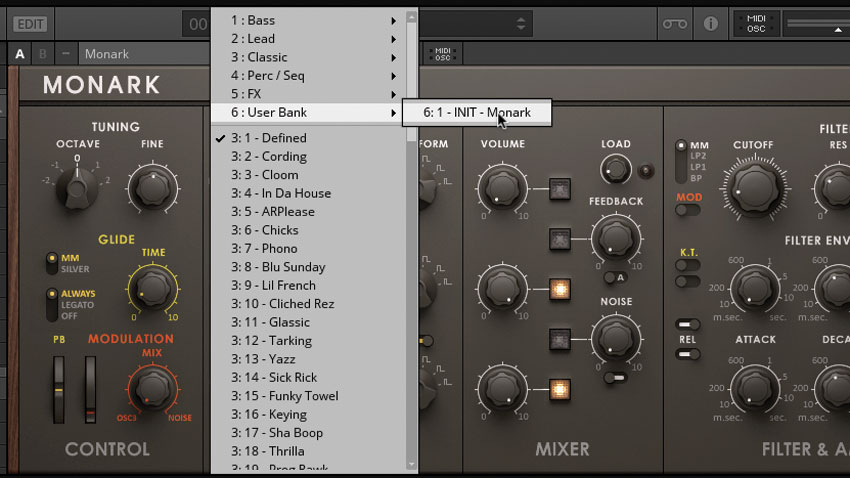850x478 pixels.
Task: Click the Modulation MIX knob
Action: pyautogui.click(x=152, y=389)
